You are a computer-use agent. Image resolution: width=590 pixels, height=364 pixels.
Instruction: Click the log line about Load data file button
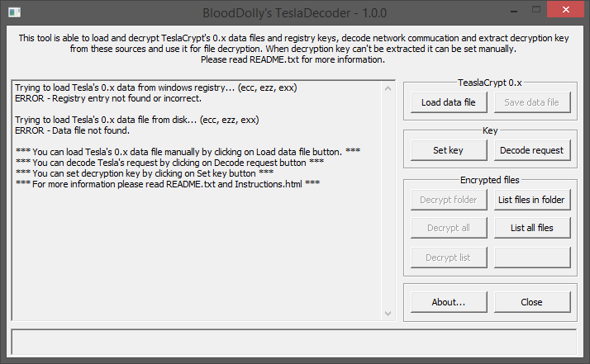[188, 152]
